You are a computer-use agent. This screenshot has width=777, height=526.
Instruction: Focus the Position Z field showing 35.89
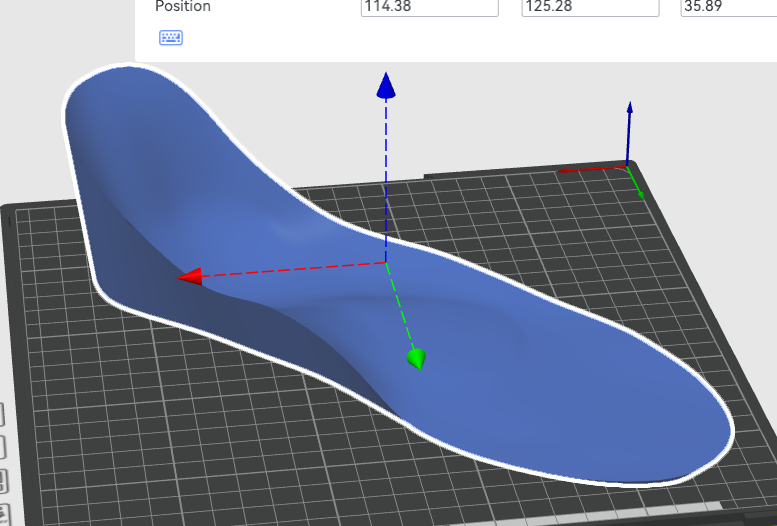click(727, 7)
